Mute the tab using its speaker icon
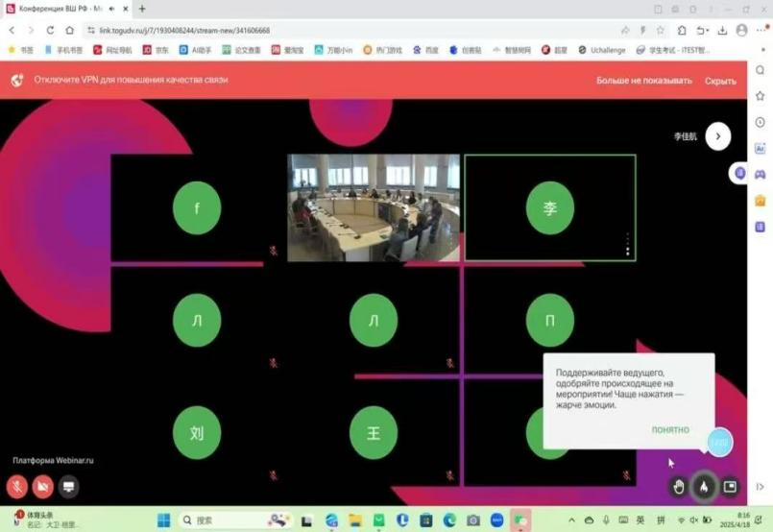The image size is (773, 532). (x=112, y=9)
